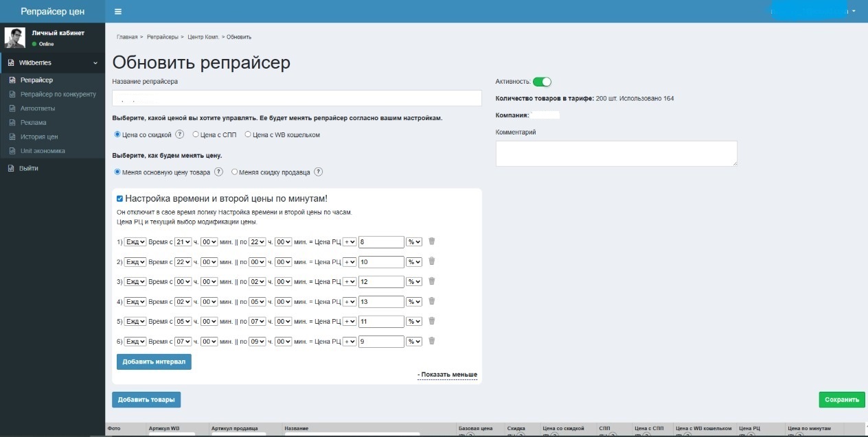This screenshot has height=437, width=868.
Task: Click the user avatar in the sidebar
Action: click(x=15, y=38)
